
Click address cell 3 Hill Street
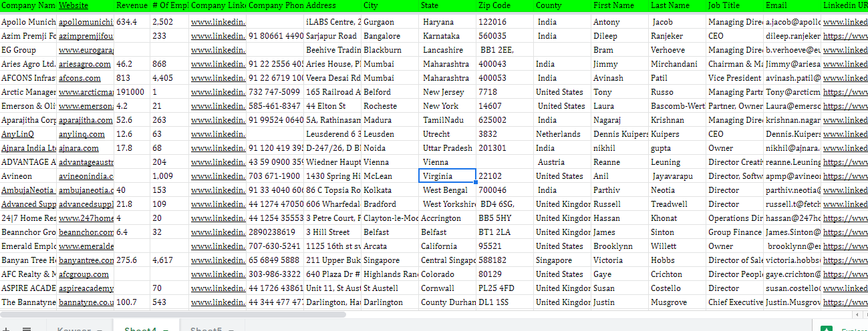[332, 232]
